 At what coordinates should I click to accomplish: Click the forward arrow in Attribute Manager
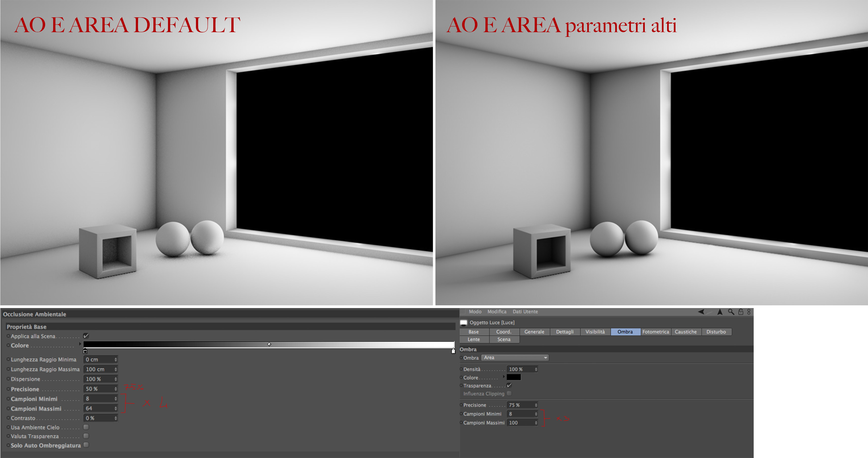[x=710, y=312]
